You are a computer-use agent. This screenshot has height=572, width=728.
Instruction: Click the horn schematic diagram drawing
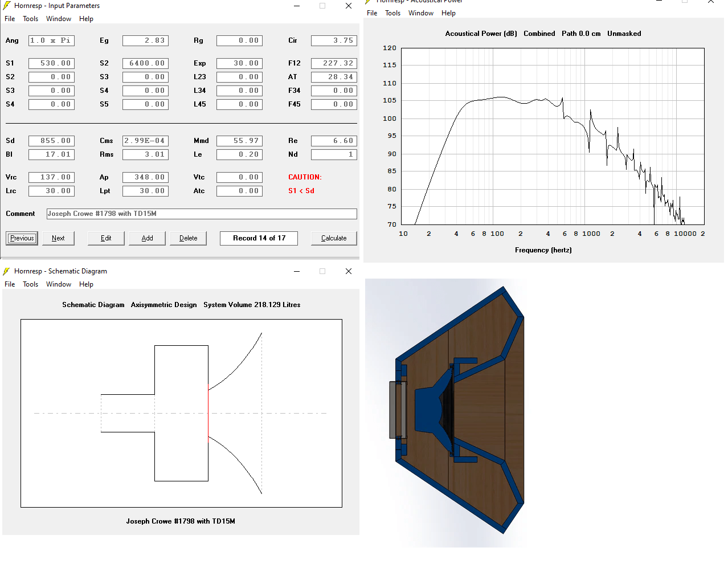click(181, 413)
